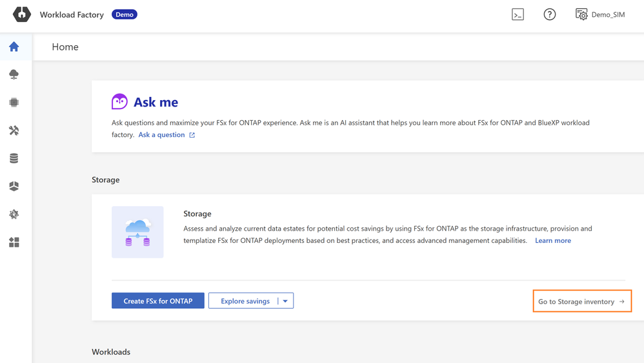Image resolution: width=644 pixels, height=363 pixels.
Task: Go to Storage inventory
Action: [581, 302]
